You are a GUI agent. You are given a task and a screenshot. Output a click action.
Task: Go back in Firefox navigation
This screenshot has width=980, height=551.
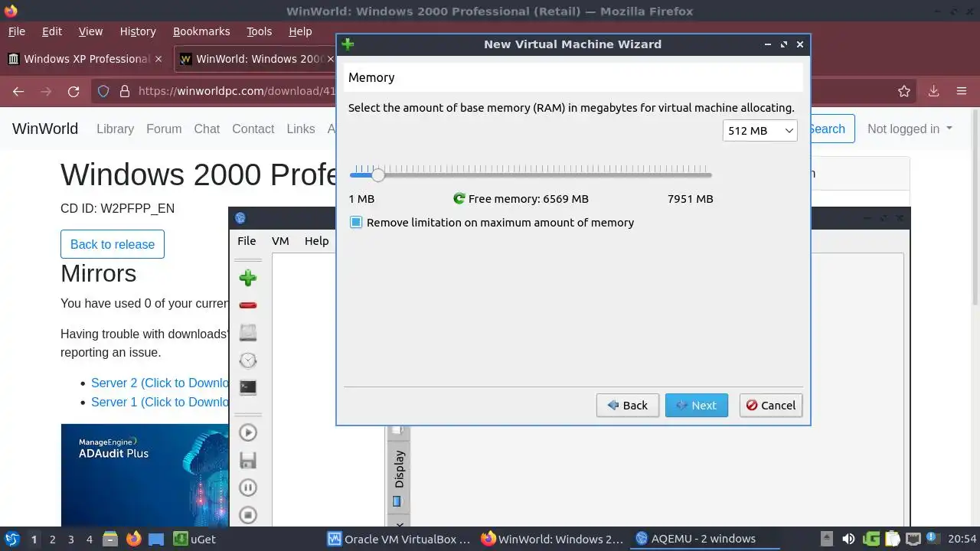(18, 91)
